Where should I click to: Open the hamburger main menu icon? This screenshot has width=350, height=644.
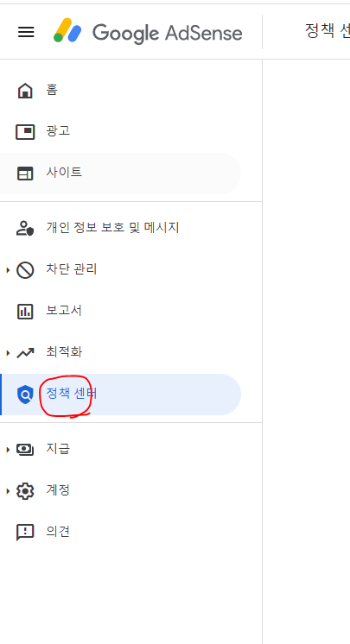coord(26,32)
